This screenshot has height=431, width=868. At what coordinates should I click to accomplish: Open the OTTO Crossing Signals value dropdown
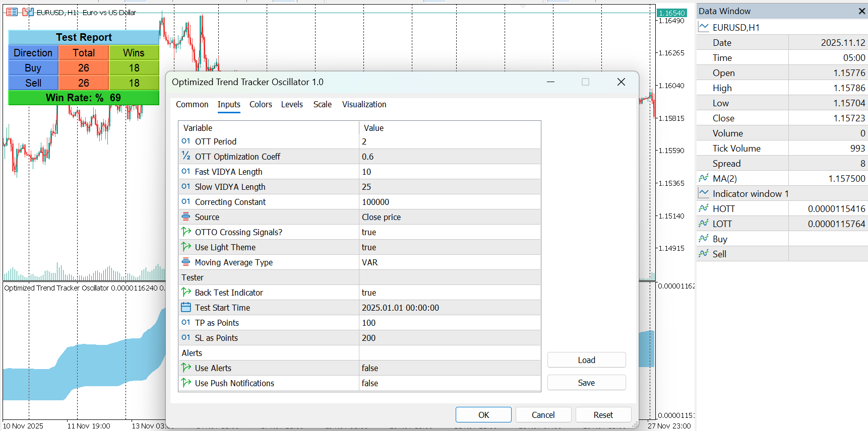pos(450,232)
